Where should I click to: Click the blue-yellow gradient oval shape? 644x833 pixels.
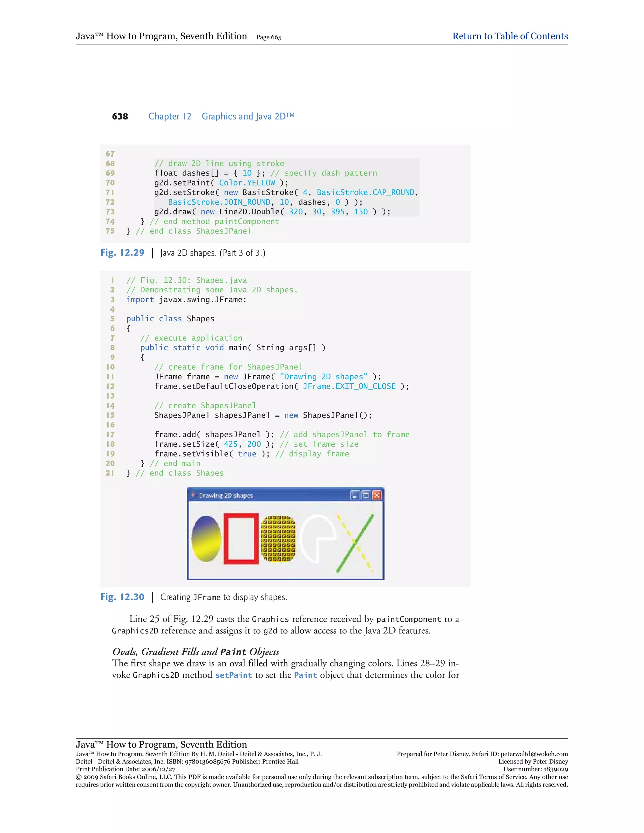tap(206, 538)
